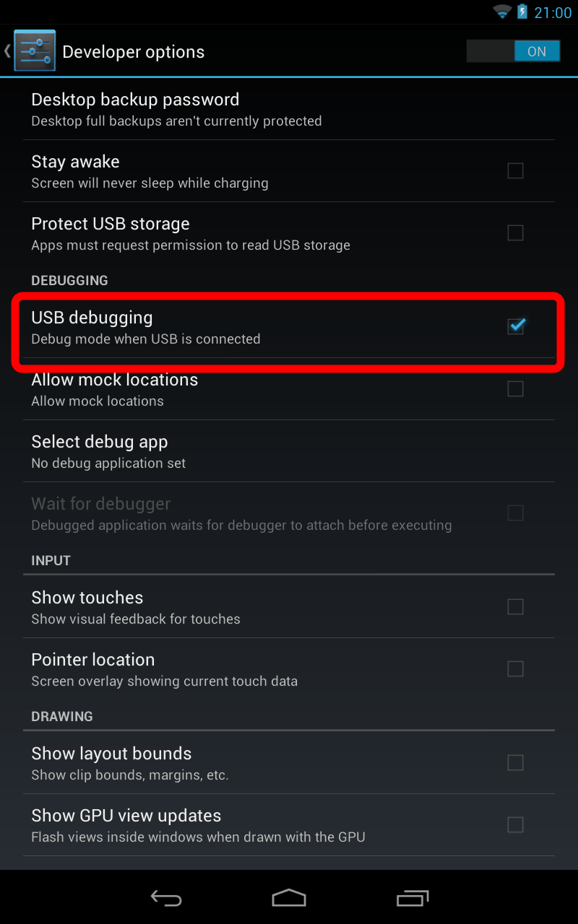The image size is (578, 924).
Task: Select the DEBUGGING section header
Action: tap(69, 280)
